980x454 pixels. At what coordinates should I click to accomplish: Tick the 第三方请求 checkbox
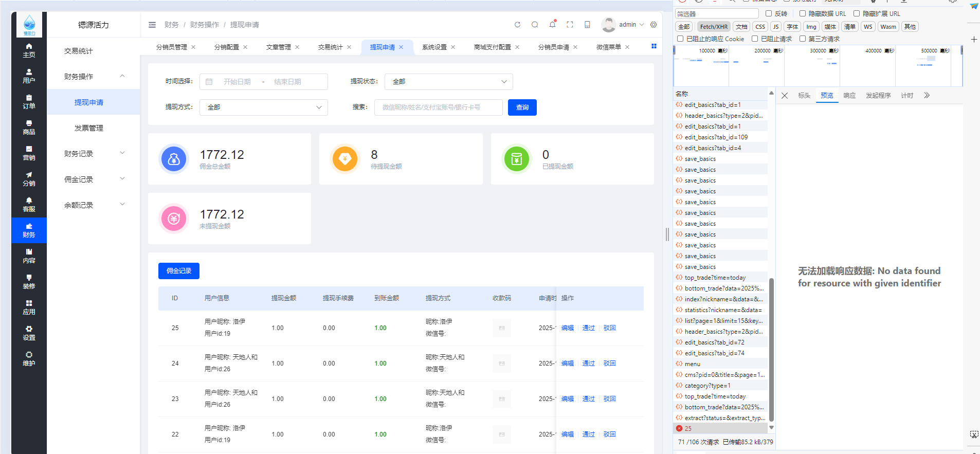point(803,39)
